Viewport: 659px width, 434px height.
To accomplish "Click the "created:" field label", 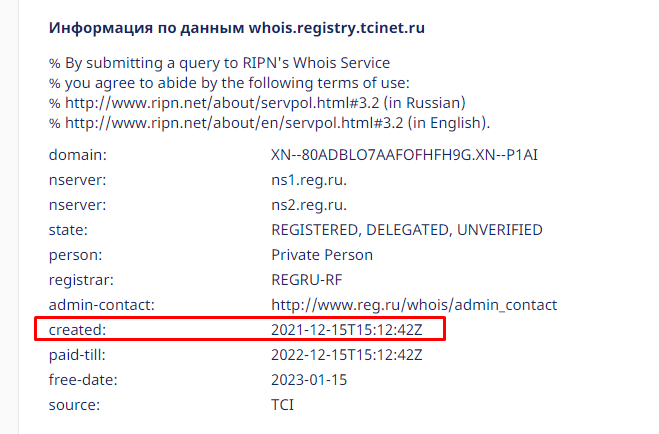I will tap(77, 330).
